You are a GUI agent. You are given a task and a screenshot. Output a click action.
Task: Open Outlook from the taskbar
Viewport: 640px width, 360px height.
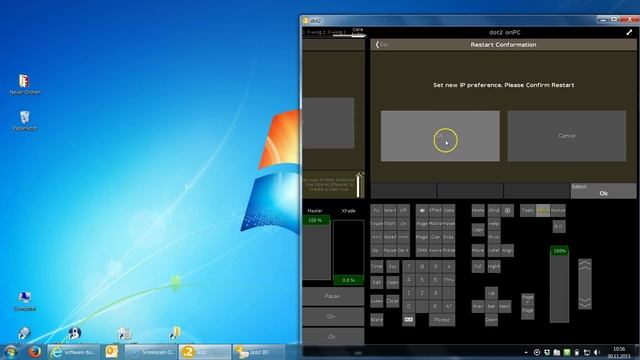coord(111,351)
